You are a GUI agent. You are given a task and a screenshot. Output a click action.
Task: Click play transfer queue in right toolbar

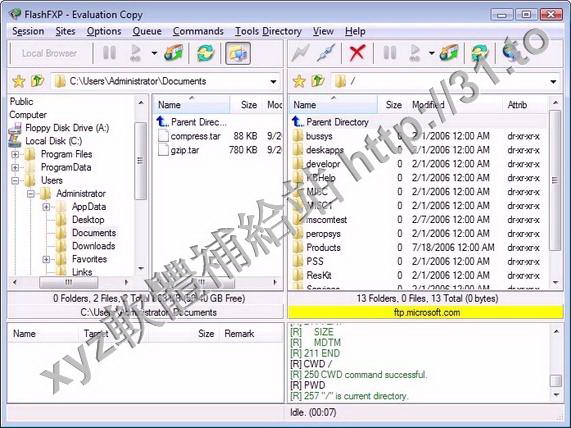click(415, 53)
